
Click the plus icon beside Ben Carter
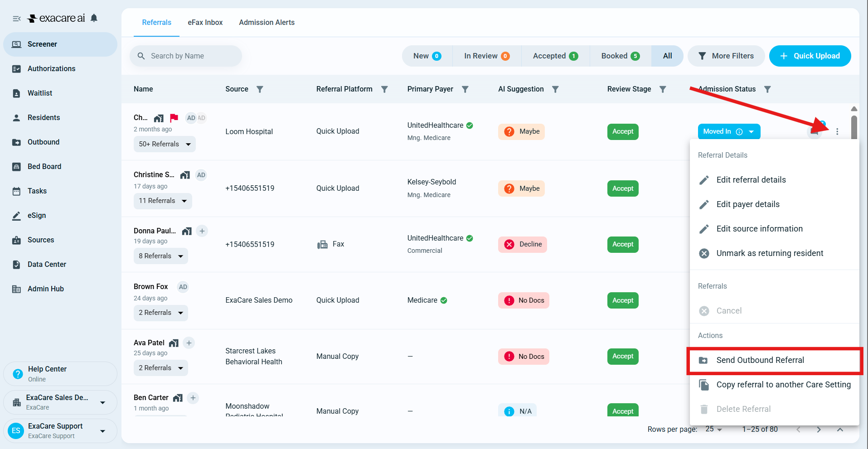(193, 398)
